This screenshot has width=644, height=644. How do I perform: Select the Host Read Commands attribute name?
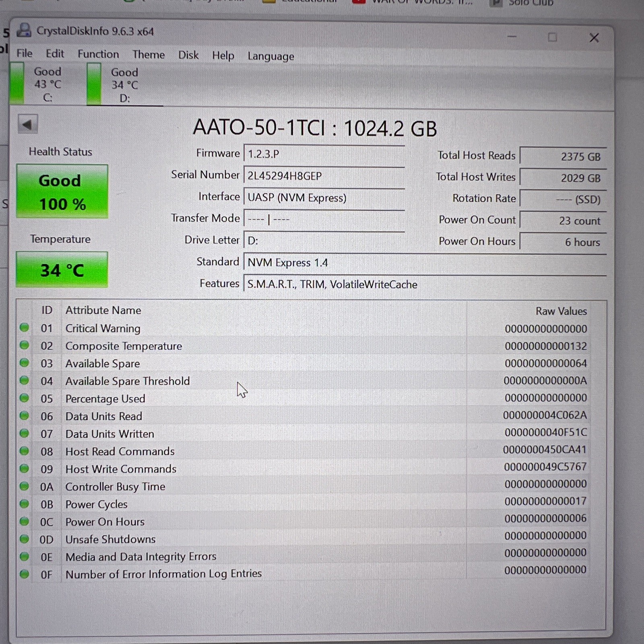(x=120, y=452)
